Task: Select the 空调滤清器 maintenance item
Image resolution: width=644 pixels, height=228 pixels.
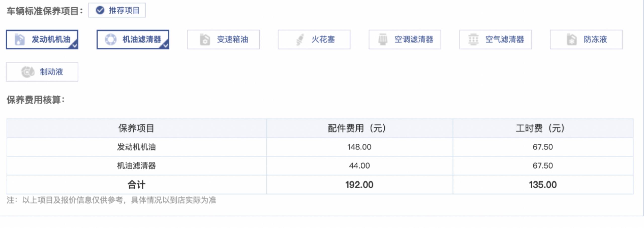Action: pyautogui.click(x=405, y=39)
